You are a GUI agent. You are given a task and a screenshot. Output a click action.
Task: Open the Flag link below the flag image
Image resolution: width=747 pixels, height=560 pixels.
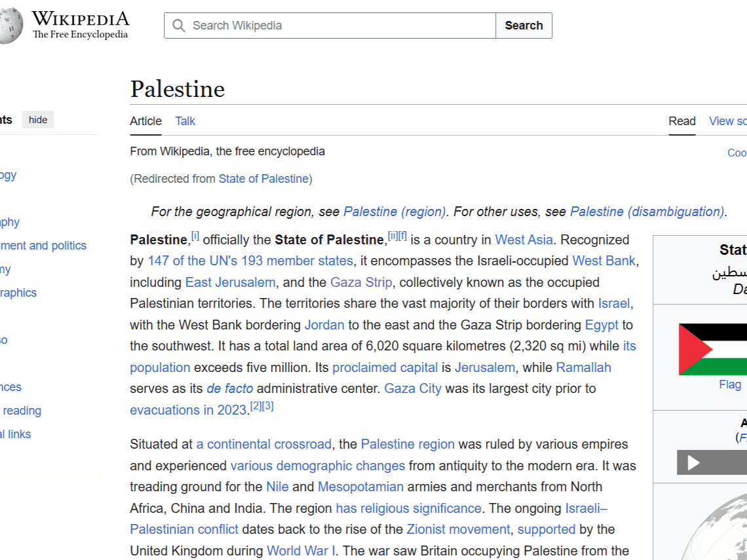click(x=730, y=384)
